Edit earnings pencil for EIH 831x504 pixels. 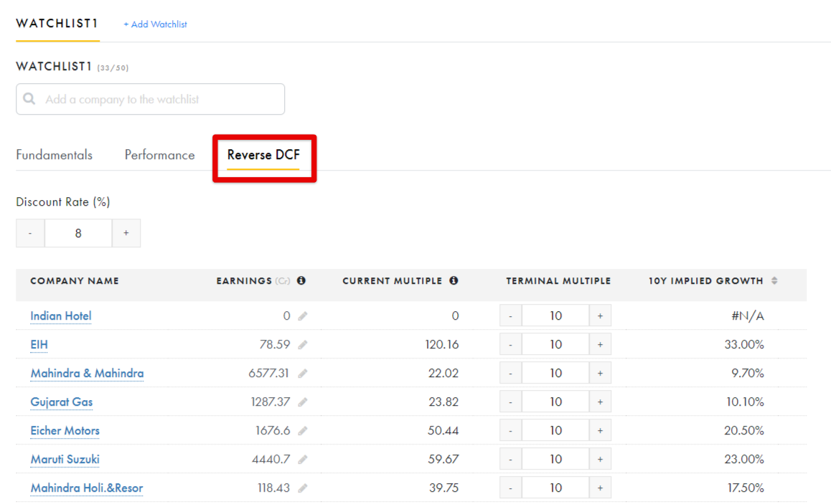click(303, 345)
